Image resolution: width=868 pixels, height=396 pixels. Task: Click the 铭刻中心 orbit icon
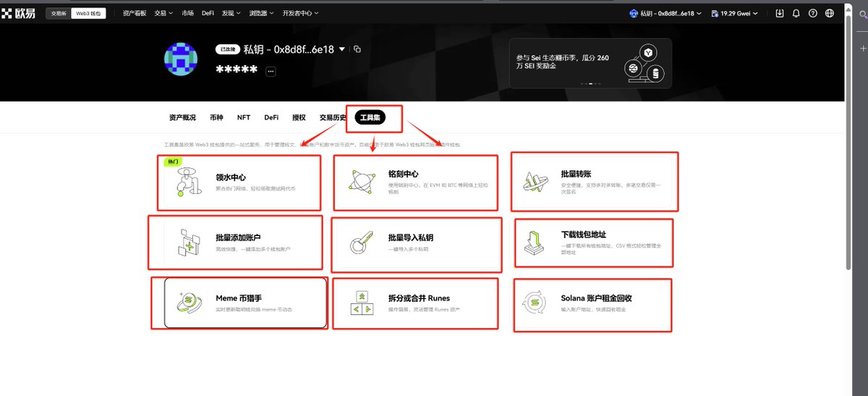361,182
